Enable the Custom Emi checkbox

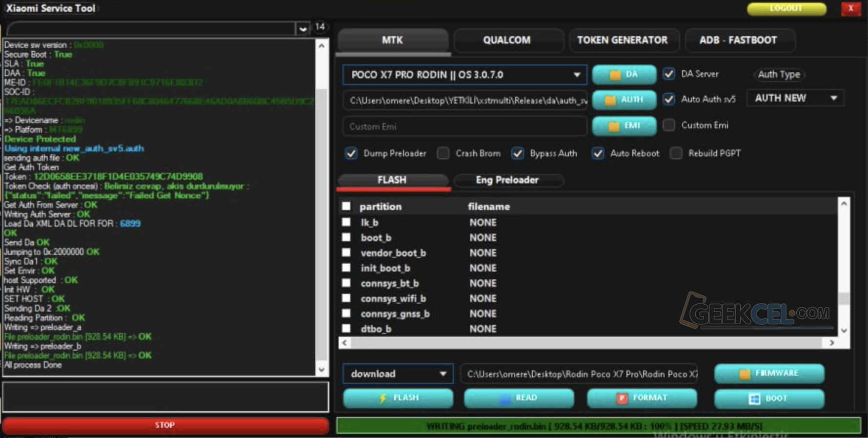point(669,125)
